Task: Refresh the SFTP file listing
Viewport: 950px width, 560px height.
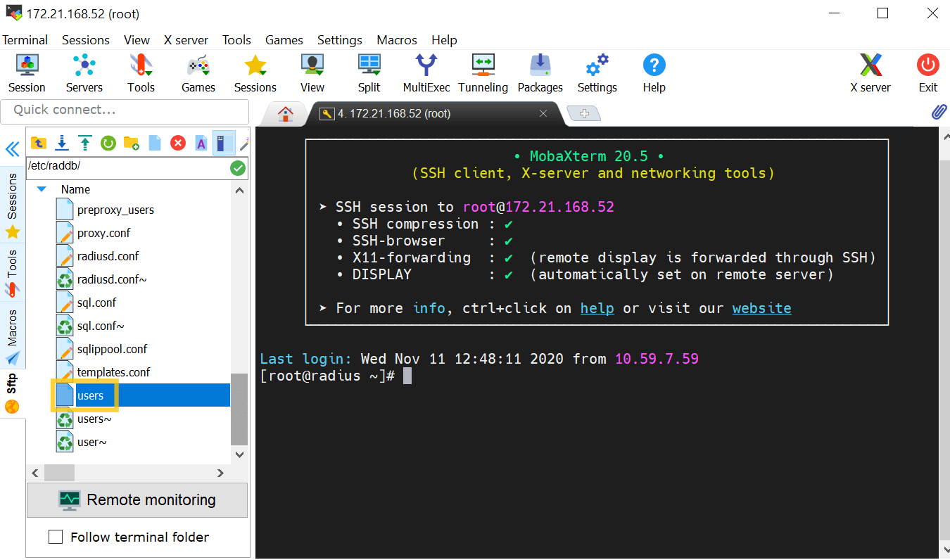Action: point(108,143)
